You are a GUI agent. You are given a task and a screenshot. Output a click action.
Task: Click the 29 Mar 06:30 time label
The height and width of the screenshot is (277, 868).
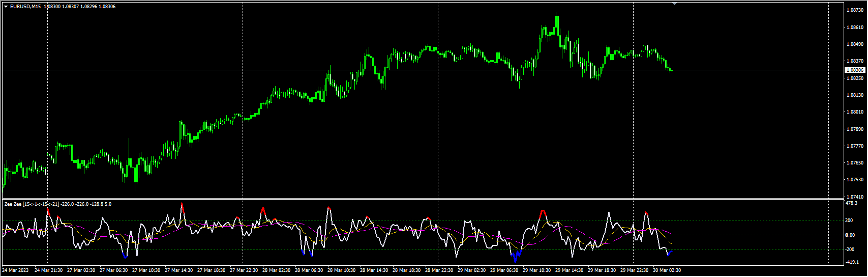504,270
